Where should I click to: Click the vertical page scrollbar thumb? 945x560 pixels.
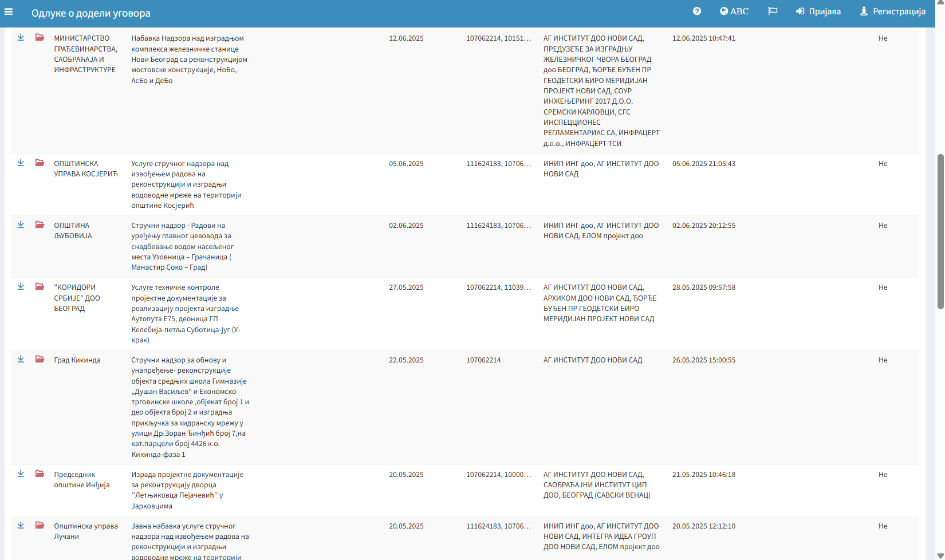tap(940, 231)
